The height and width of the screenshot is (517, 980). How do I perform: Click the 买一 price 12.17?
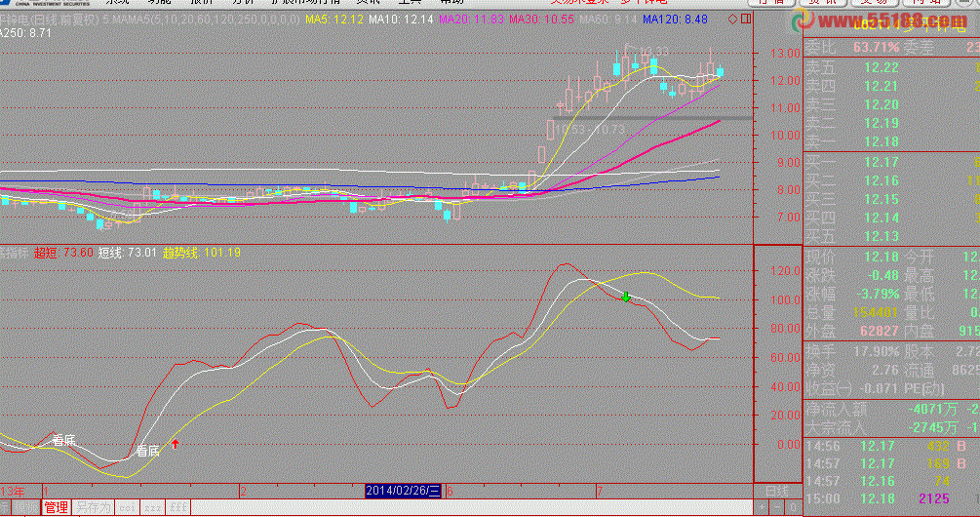coord(882,163)
